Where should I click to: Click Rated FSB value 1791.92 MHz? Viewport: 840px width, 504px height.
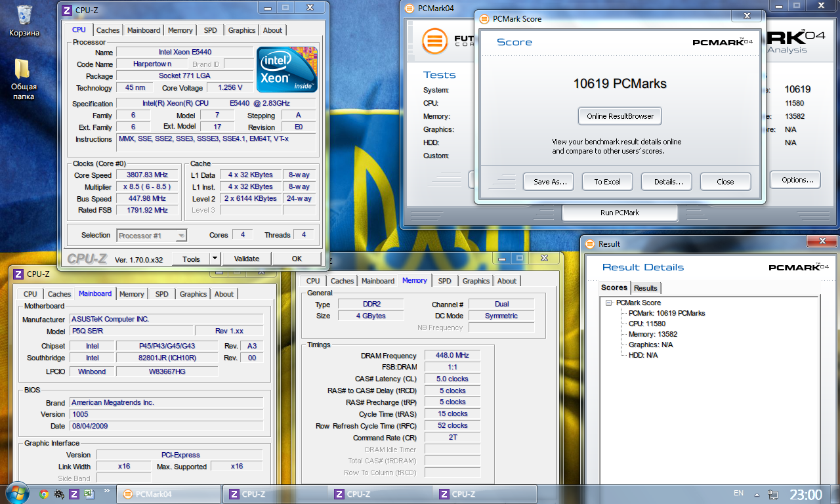point(147,211)
